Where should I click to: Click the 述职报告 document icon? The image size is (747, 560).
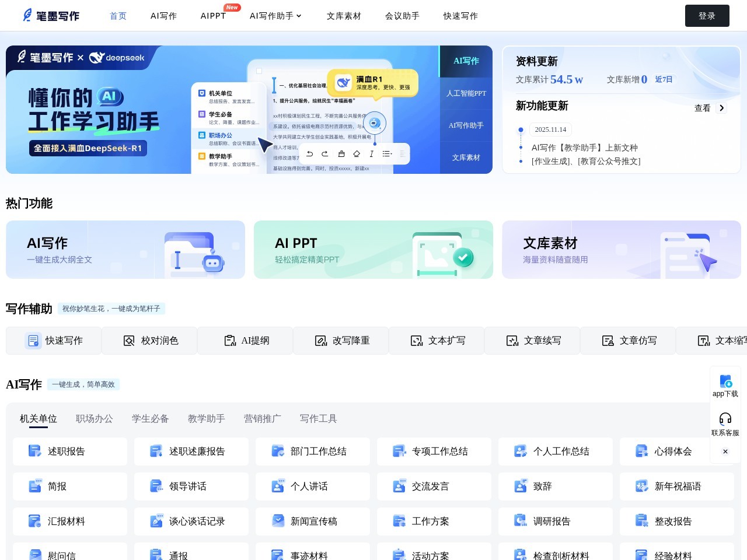tap(35, 451)
